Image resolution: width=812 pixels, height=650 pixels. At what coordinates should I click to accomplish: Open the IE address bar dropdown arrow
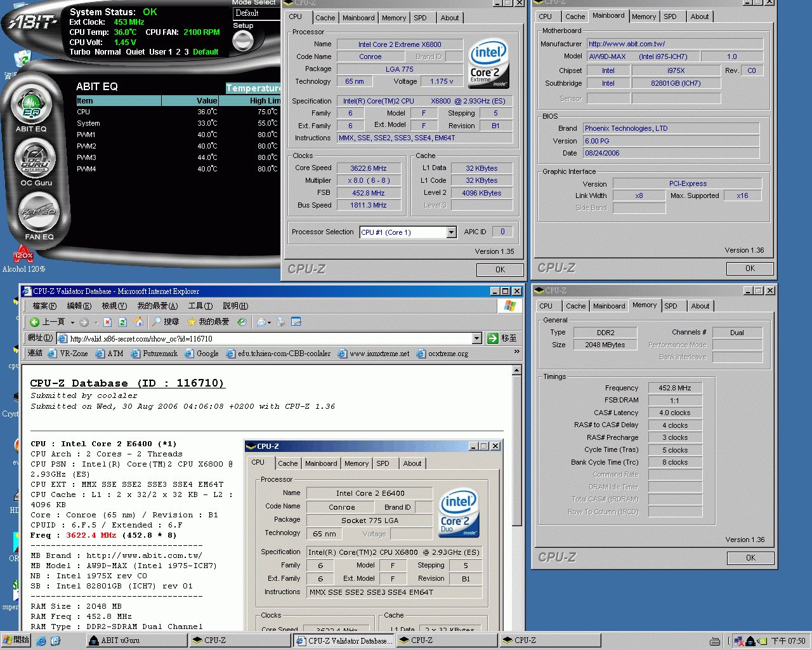pos(477,338)
